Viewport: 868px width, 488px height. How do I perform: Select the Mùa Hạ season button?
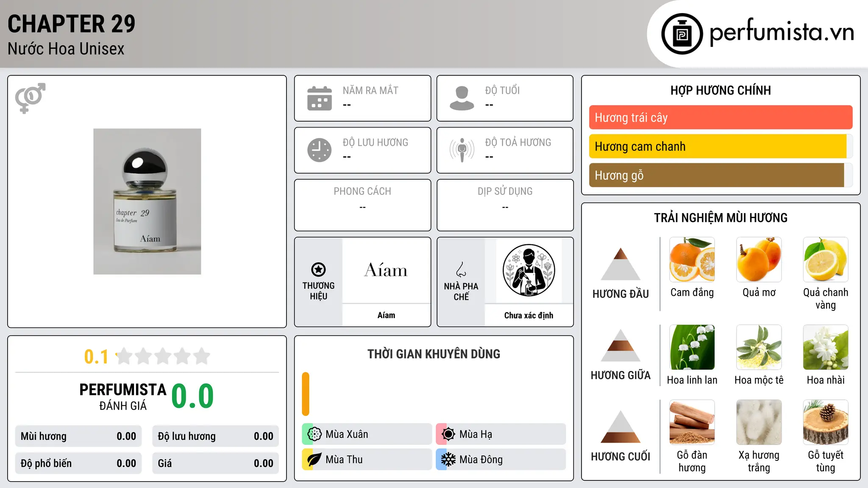coord(501,434)
